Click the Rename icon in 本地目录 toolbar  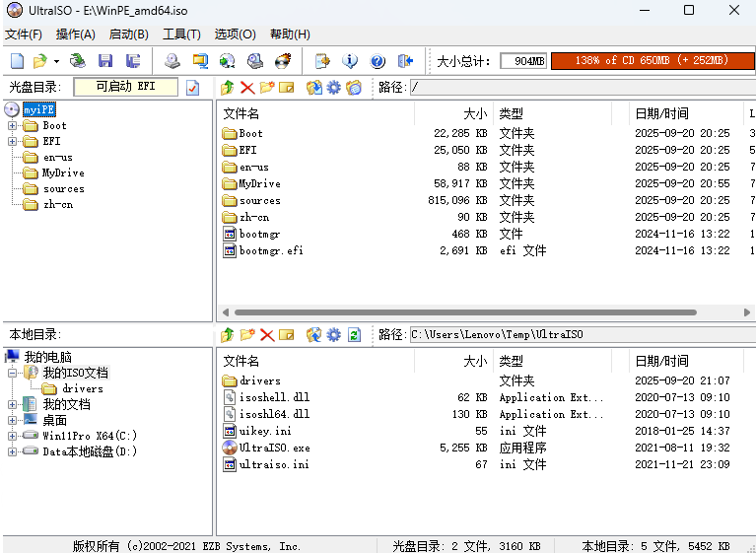[x=287, y=334]
